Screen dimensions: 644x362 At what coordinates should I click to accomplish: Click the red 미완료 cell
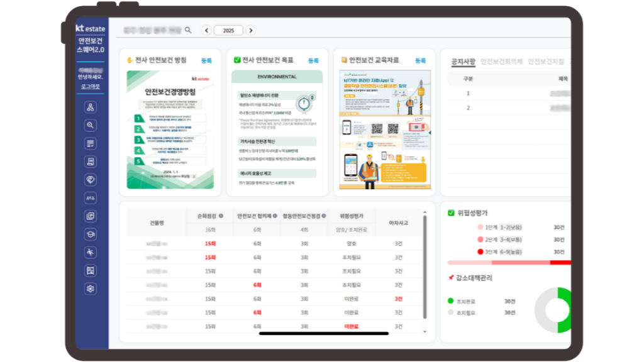[352, 327]
